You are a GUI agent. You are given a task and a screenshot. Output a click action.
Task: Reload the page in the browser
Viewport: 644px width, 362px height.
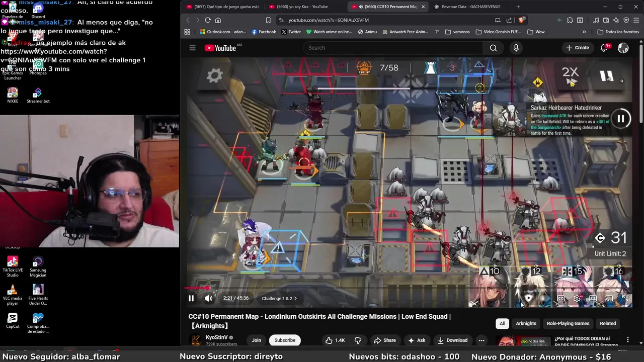tap(208, 20)
